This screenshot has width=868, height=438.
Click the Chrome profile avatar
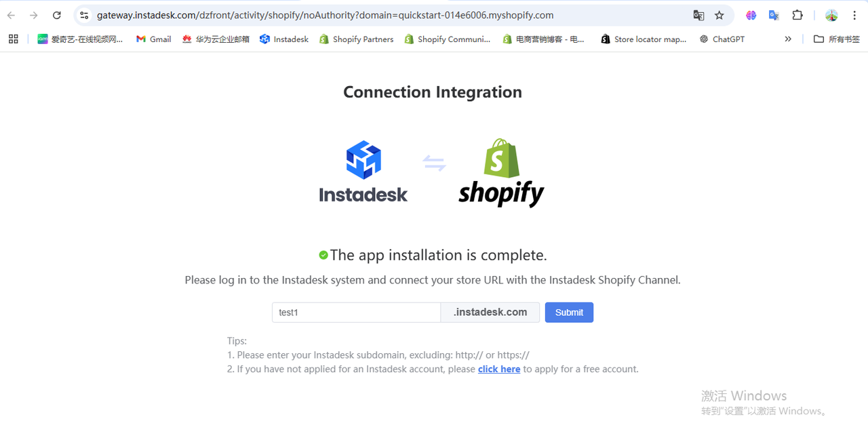[x=831, y=15]
